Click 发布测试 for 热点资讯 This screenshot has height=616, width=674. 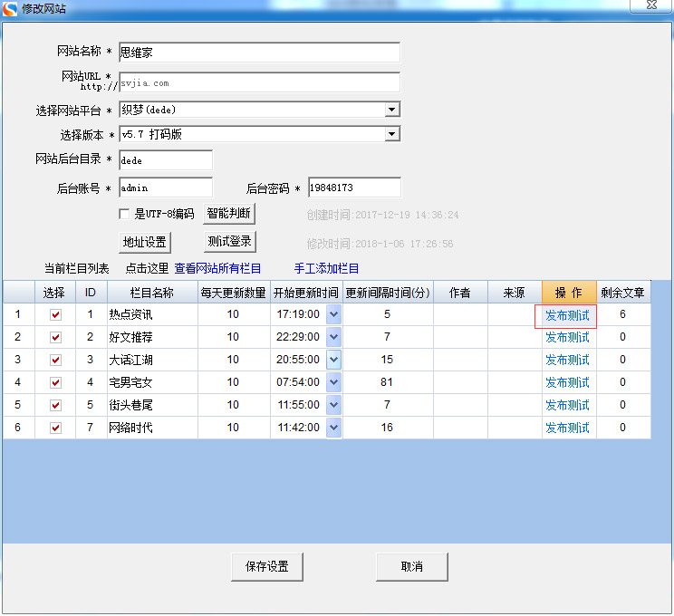pyautogui.click(x=567, y=315)
